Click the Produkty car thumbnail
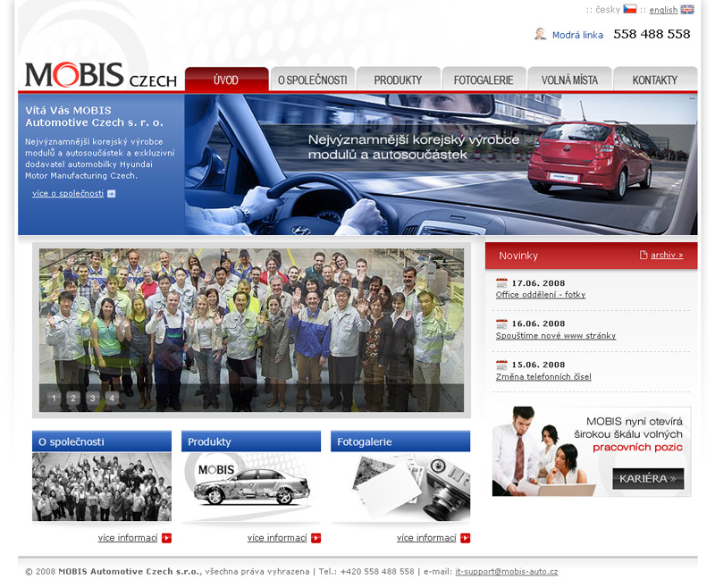This screenshot has height=588, width=715. coord(251,486)
